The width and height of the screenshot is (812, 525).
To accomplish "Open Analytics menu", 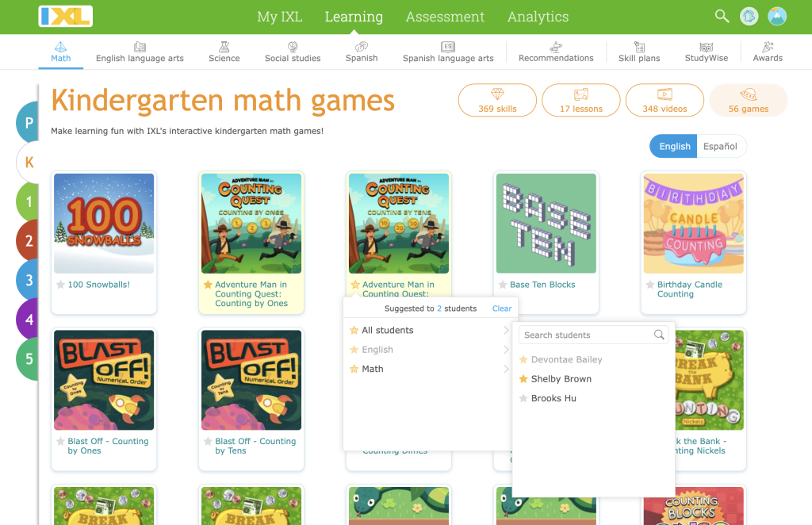I will click(x=538, y=17).
